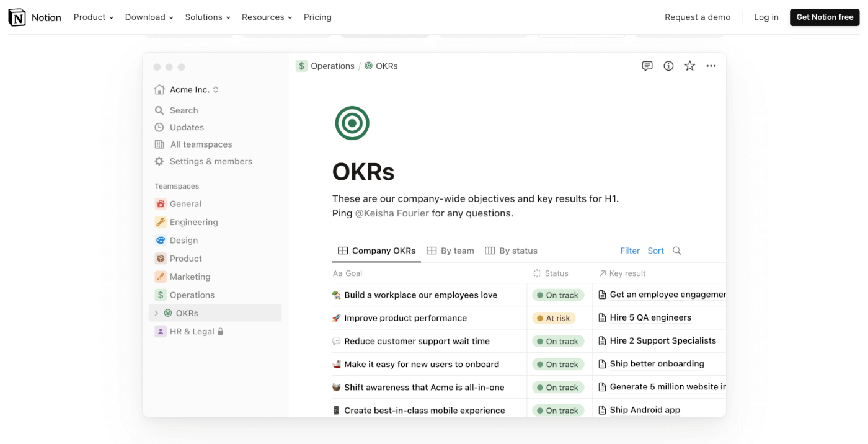Click Filter in the table toolbar
This screenshot has height=444, width=868.
[x=630, y=251]
